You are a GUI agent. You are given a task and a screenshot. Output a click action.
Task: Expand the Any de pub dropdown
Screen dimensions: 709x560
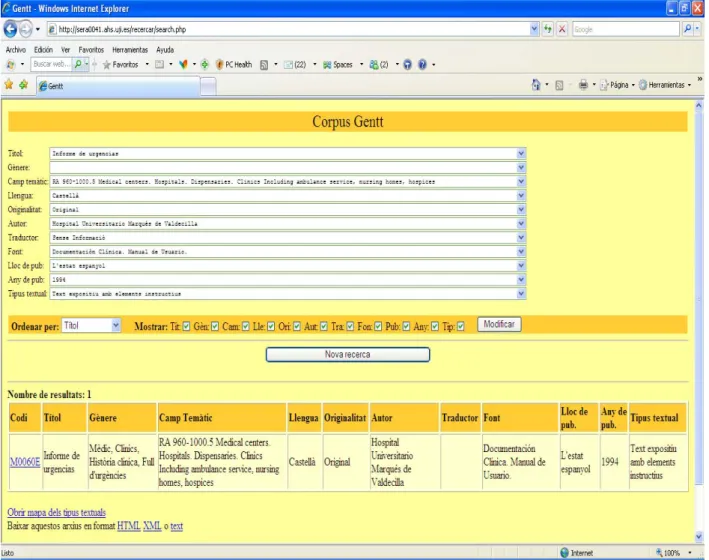(x=521, y=280)
